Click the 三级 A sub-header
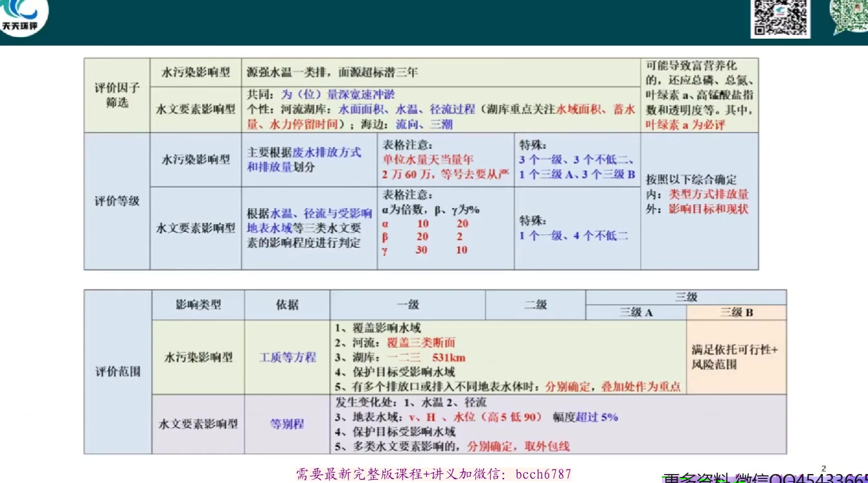Image resolution: width=868 pixels, height=483 pixels. 636,312
